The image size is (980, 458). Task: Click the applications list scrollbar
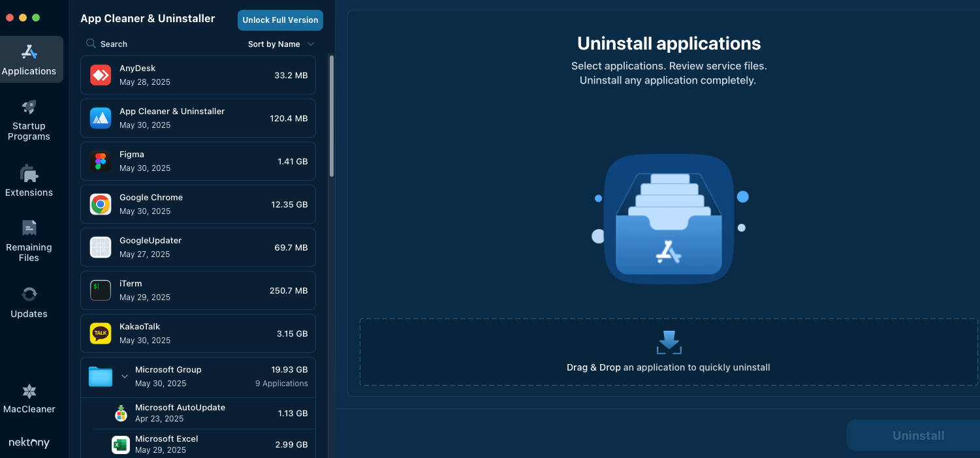[332, 116]
